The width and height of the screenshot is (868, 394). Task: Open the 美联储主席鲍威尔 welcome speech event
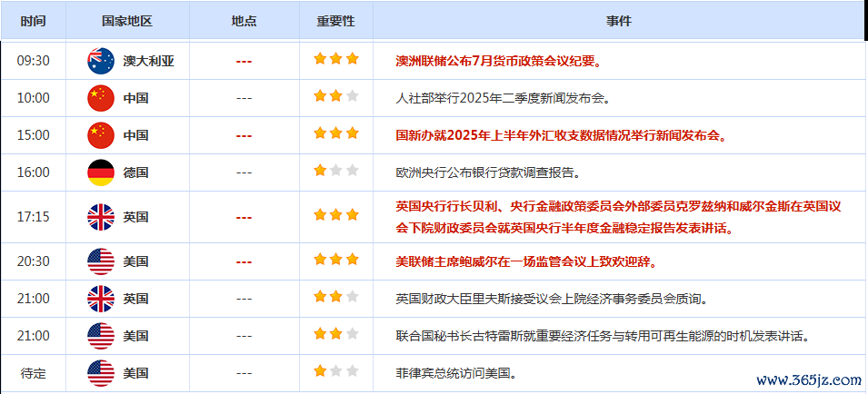527,262
